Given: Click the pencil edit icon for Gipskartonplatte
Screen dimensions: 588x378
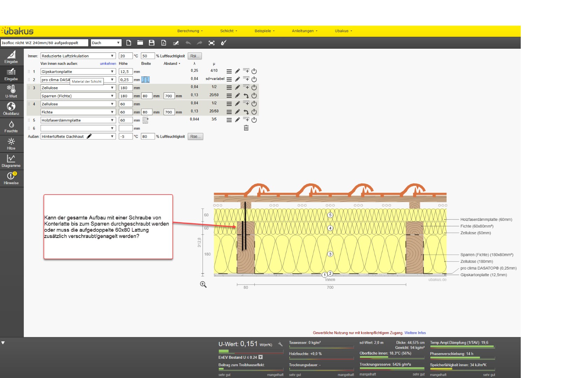Looking at the screenshot, I should (x=238, y=71).
